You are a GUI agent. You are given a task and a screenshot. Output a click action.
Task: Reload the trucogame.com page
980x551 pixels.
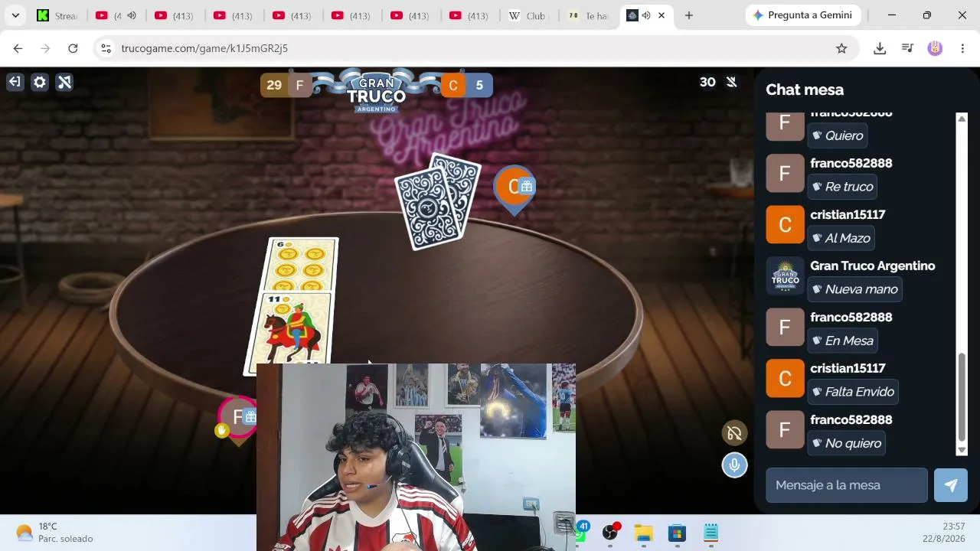pyautogui.click(x=73, y=48)
